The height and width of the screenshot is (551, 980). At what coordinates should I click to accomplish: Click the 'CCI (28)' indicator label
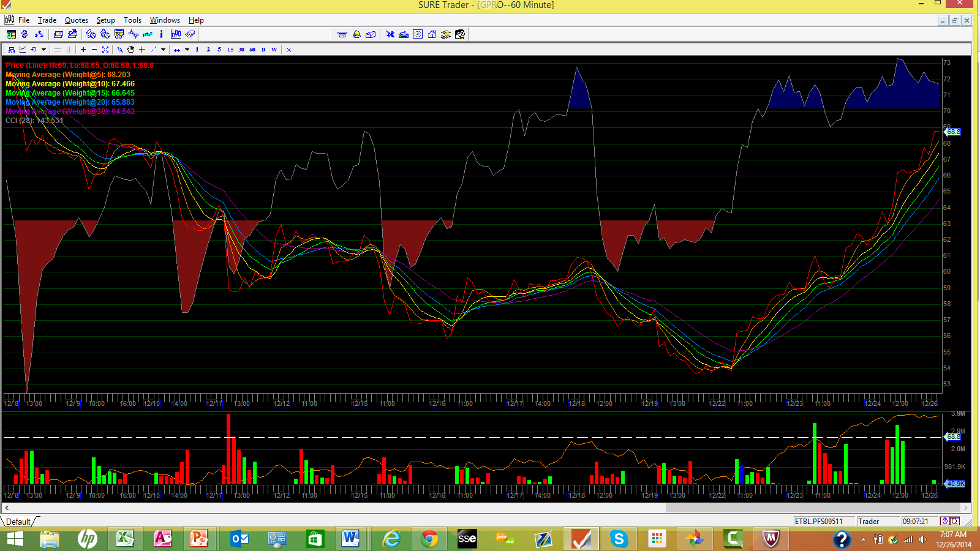tap(34, 121)
